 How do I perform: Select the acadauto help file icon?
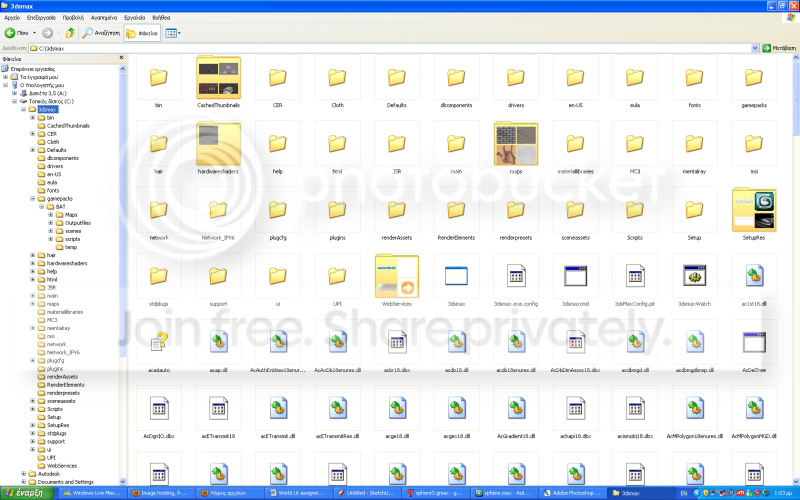tap(159, 342)
